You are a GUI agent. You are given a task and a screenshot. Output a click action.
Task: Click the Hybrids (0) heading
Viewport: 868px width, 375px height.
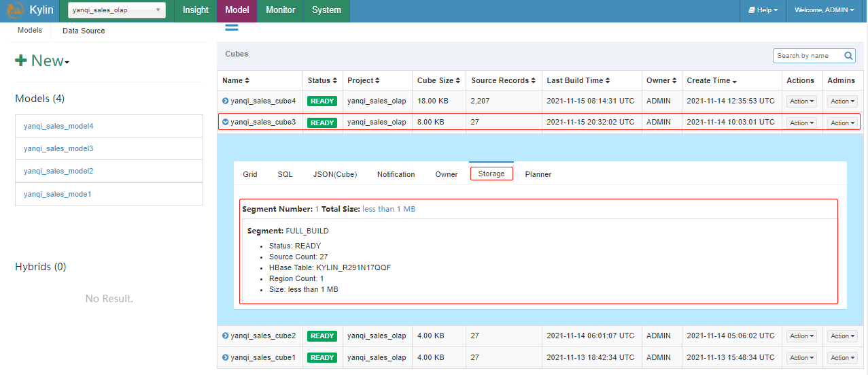[x=41, y=267]
